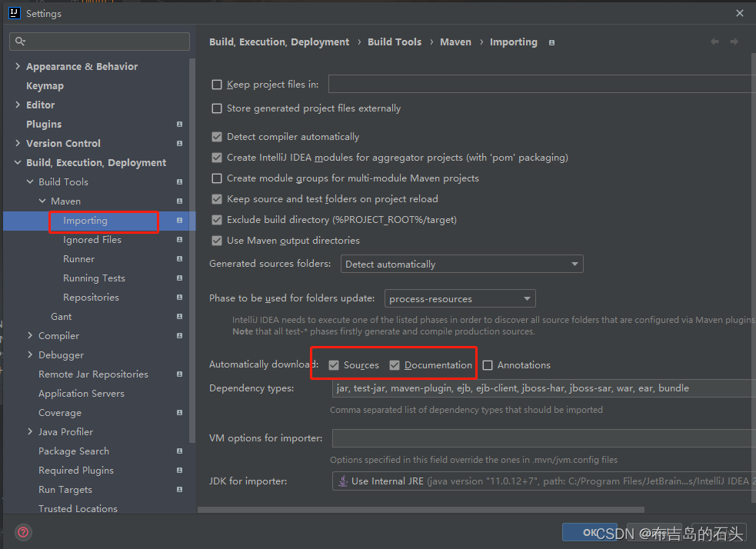Expand the Editor section

(x=18, y=105)
